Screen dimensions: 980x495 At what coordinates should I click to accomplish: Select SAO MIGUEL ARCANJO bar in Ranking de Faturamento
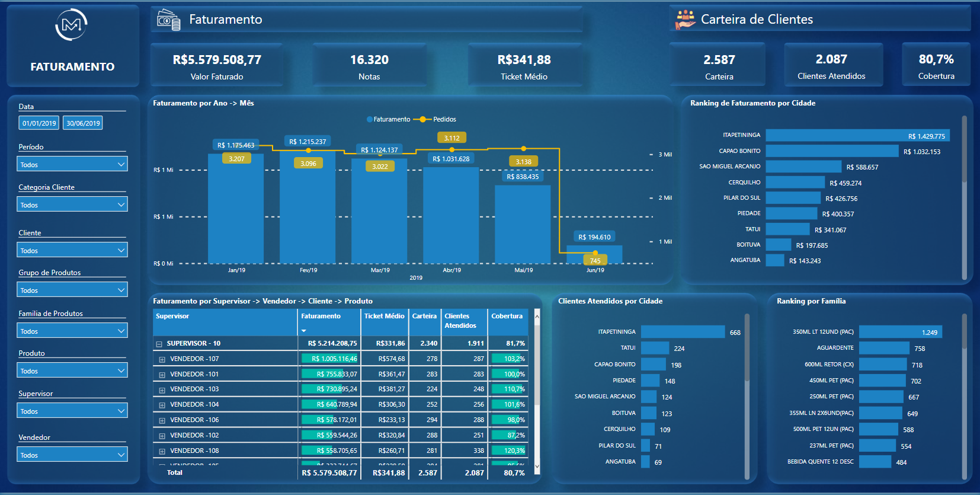pos(803,167)
